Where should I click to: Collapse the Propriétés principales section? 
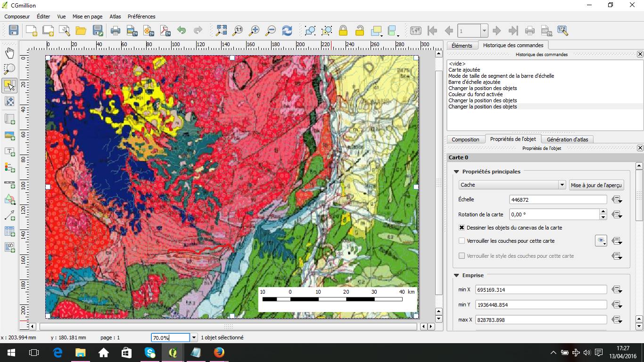pos(455,172)
